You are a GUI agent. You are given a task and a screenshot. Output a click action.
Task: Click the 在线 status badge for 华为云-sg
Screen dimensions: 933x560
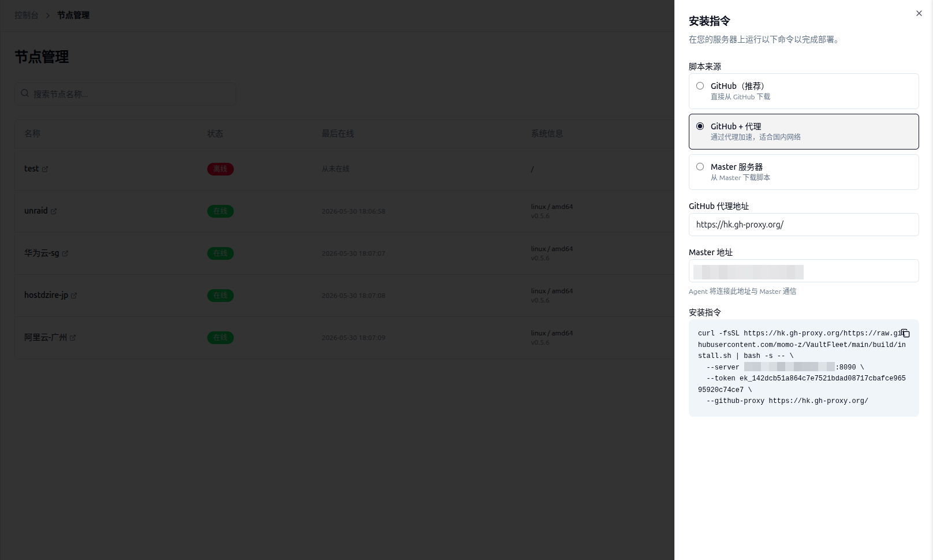[221, 253]
